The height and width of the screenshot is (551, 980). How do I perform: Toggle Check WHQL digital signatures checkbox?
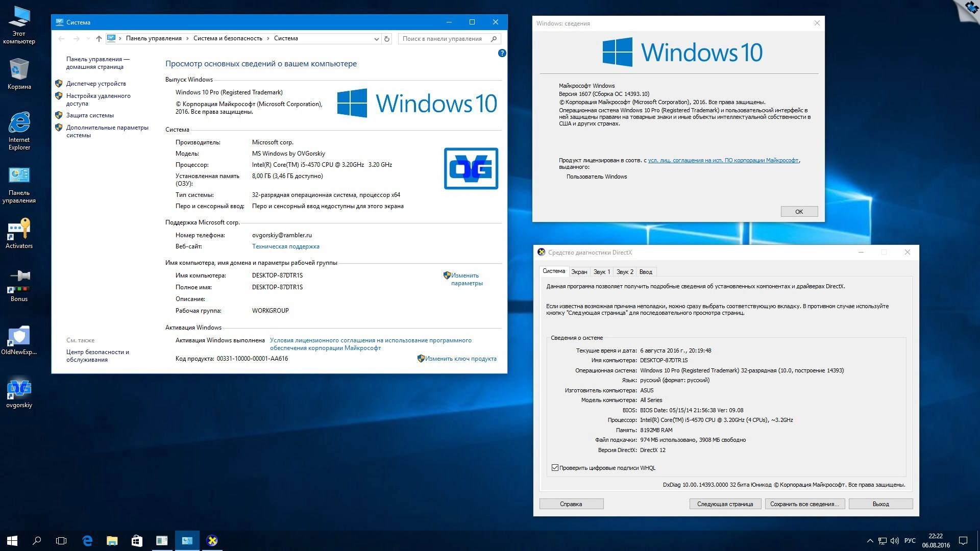pos(555,468)
